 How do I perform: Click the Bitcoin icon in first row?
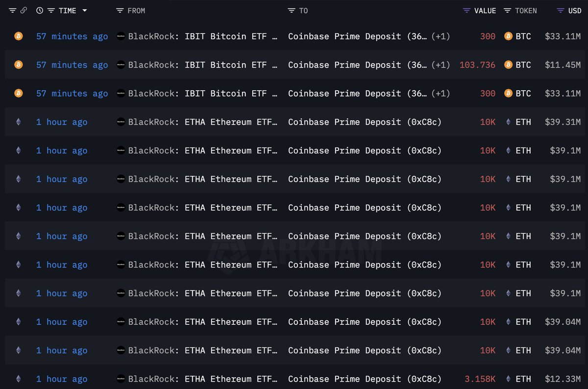[x=19, y=36]
